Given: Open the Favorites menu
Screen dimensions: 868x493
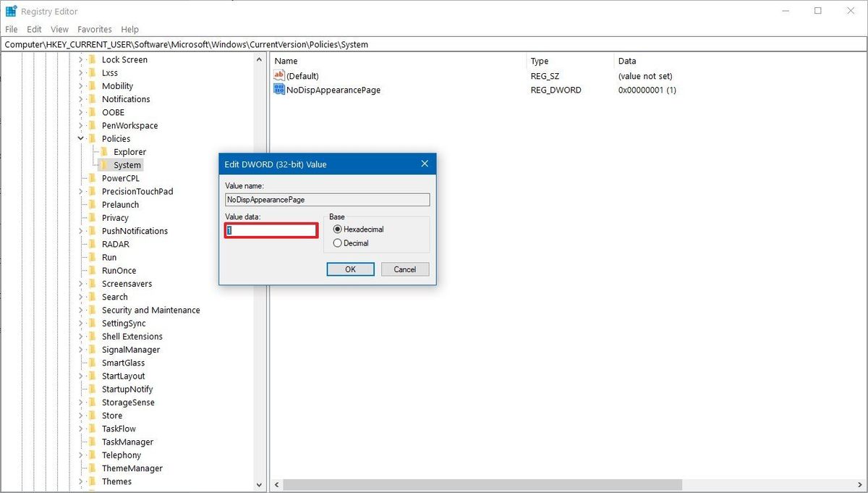Looking at the screenshot, I should pos(95,29).
